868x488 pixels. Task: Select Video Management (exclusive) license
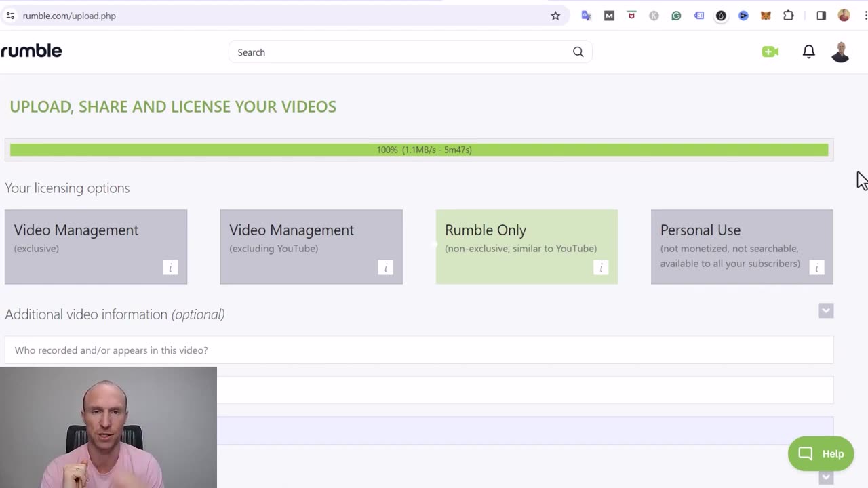pos(96,247)
